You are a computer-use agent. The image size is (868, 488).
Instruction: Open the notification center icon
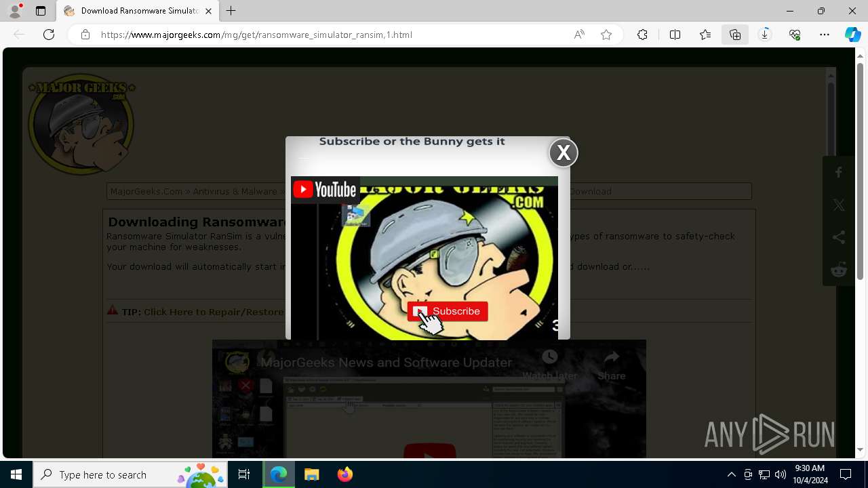(846, 474)
